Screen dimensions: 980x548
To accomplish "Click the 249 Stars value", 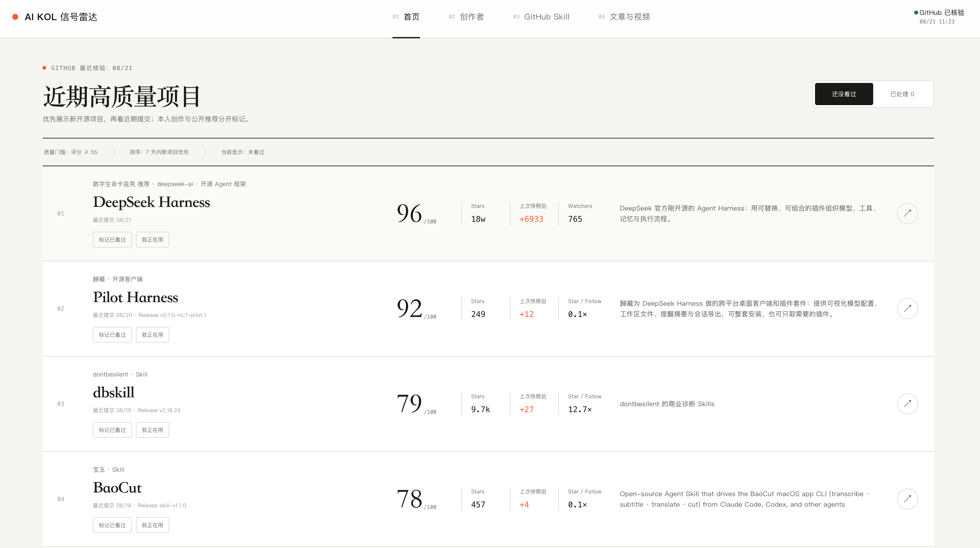I will (x=478, y=314).
